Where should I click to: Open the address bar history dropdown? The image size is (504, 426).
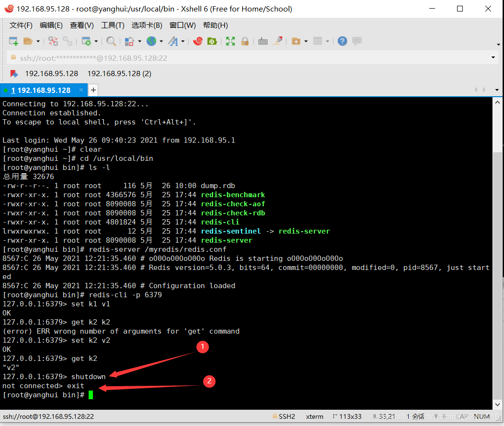tap(493, 58)
